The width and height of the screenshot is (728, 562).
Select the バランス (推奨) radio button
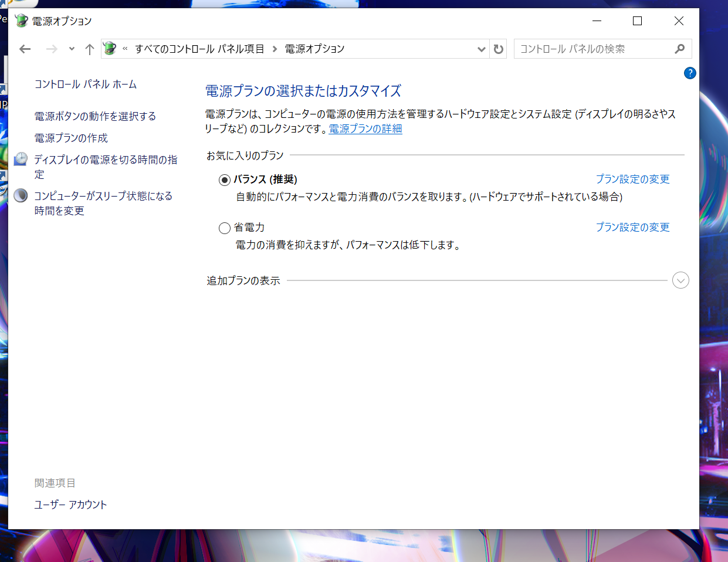click(224, 180)
